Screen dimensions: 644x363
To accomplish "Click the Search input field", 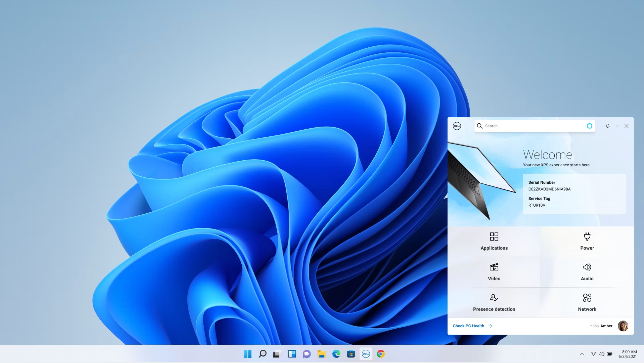I will [532, 126].
